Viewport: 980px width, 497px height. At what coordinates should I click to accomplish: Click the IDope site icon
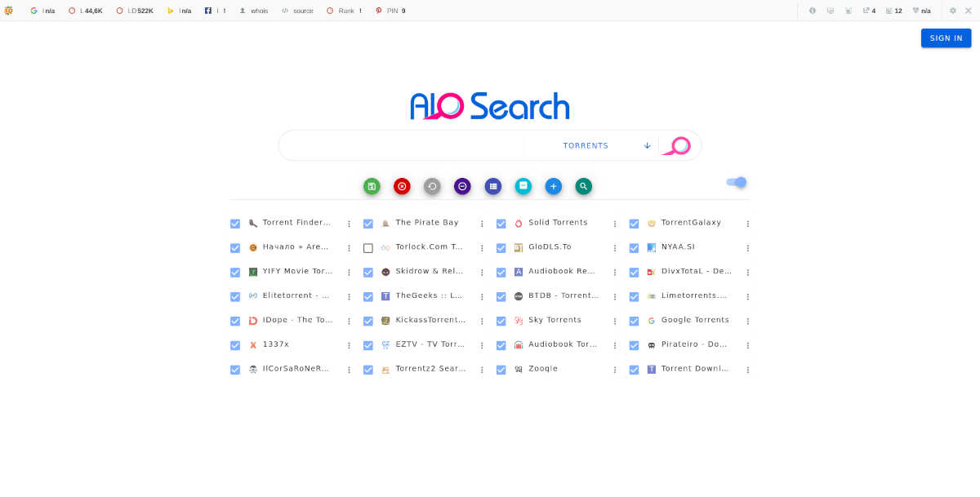(x=253, y=321)
